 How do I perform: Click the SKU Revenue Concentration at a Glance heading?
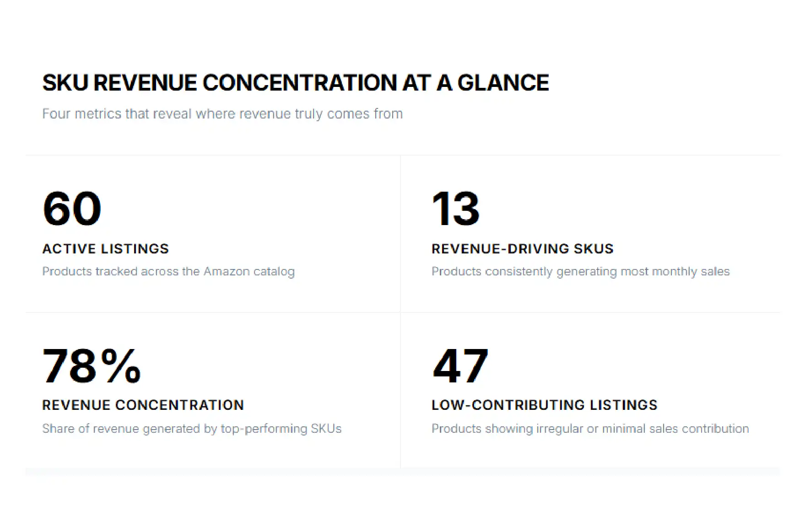[296, 83]
